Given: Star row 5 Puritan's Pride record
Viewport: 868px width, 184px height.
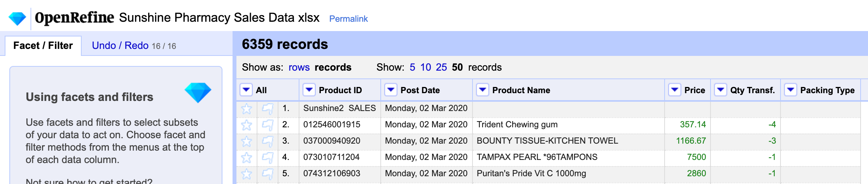Looking at the screenshot, I should click(247, 174).
